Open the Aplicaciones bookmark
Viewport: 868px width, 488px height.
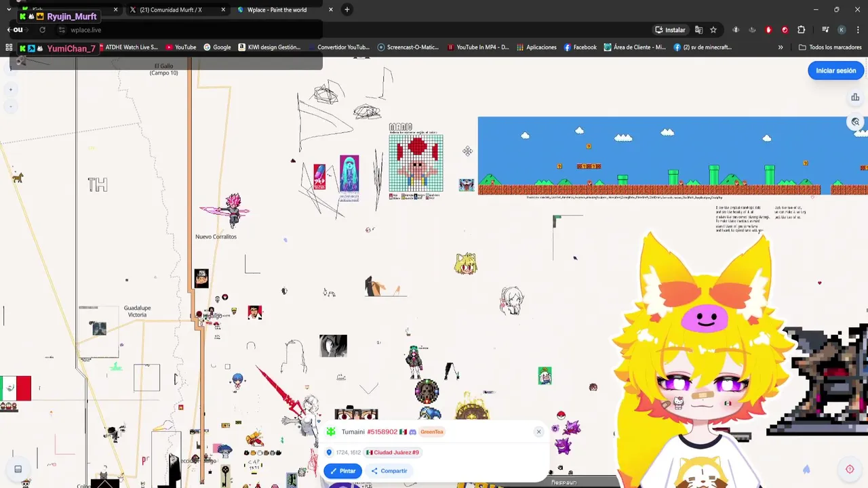(536, 47)
